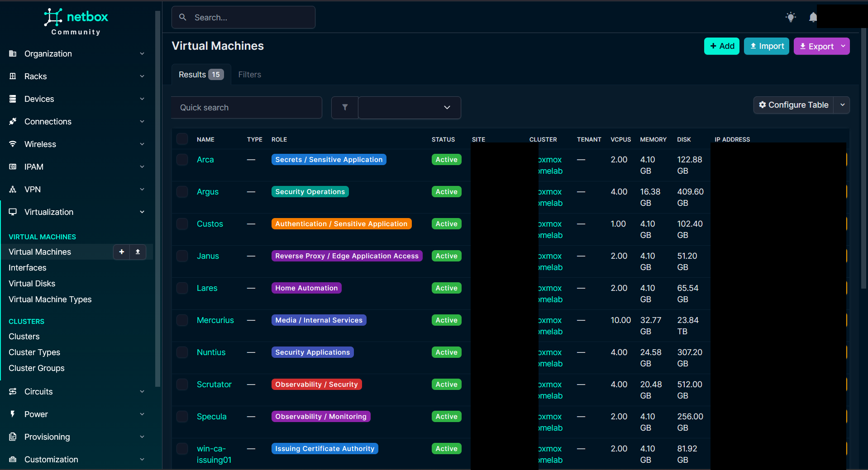Viewport: 868px width, 470px height.
Task: Select the Results tab
Action: (201, 75)
